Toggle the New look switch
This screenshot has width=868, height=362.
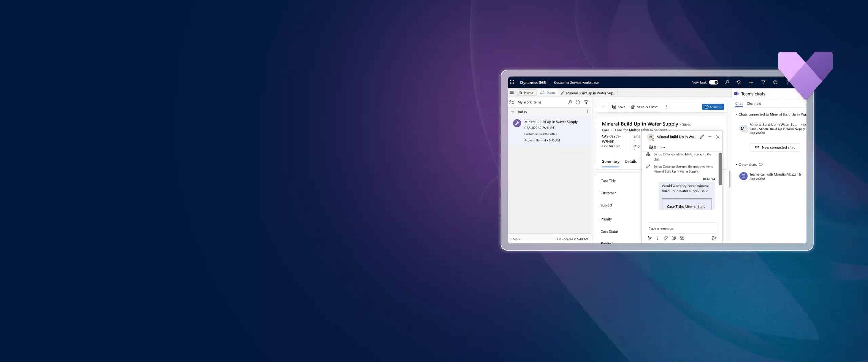[x=714, y=82]
